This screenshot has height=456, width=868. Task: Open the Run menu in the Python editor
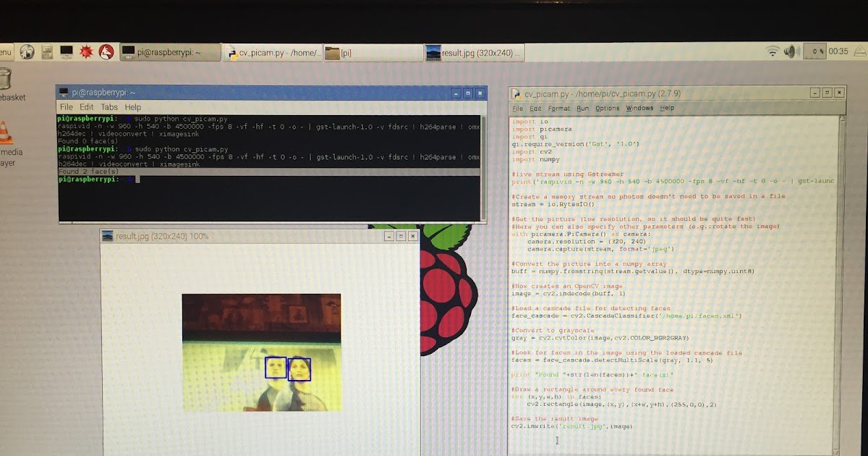[x=584, y=108]
